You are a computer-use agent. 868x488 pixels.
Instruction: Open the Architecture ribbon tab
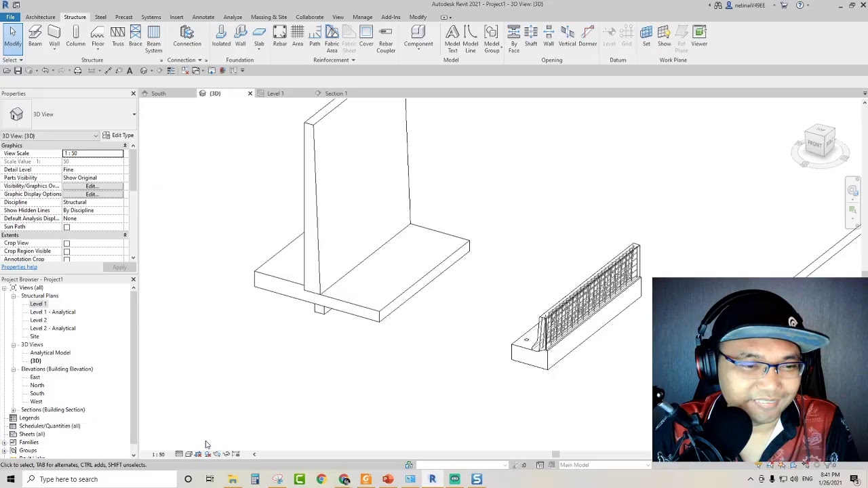40,17
